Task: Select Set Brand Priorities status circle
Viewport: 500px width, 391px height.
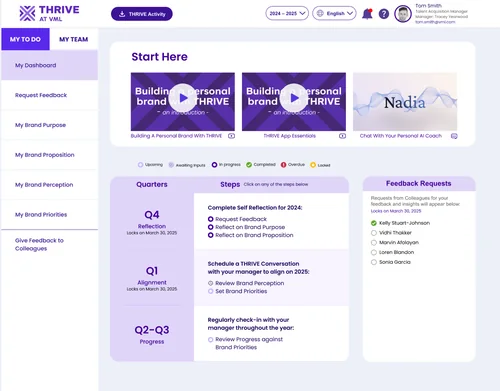Action: click(210, 291)
